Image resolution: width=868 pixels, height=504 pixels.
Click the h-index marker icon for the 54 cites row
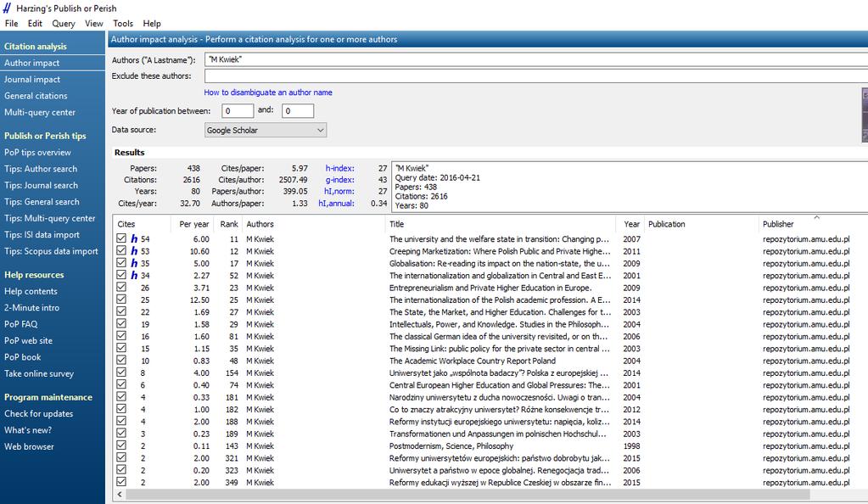click(134, 238)
